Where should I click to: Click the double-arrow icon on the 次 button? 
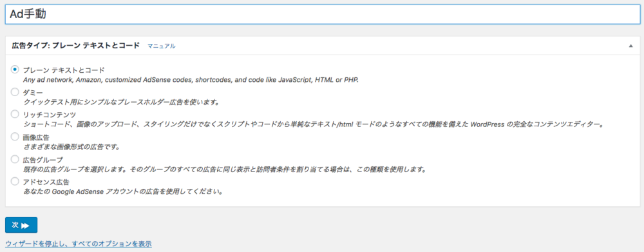pyautogui.click(x=26, y=226)
